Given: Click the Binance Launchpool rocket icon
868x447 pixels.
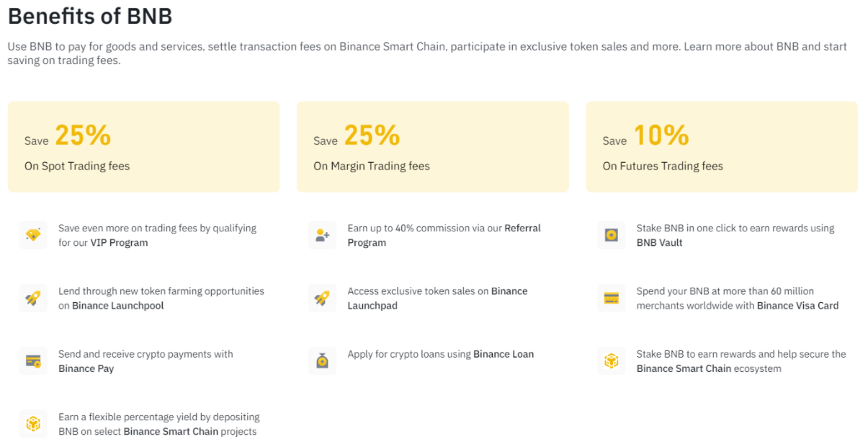Looking at the screenshot, I should pyautogui.click(x=33, y=298).
